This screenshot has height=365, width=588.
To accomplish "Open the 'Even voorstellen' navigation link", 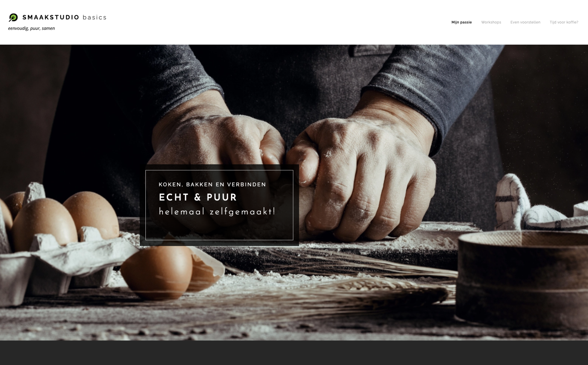I will coord(525,22).
